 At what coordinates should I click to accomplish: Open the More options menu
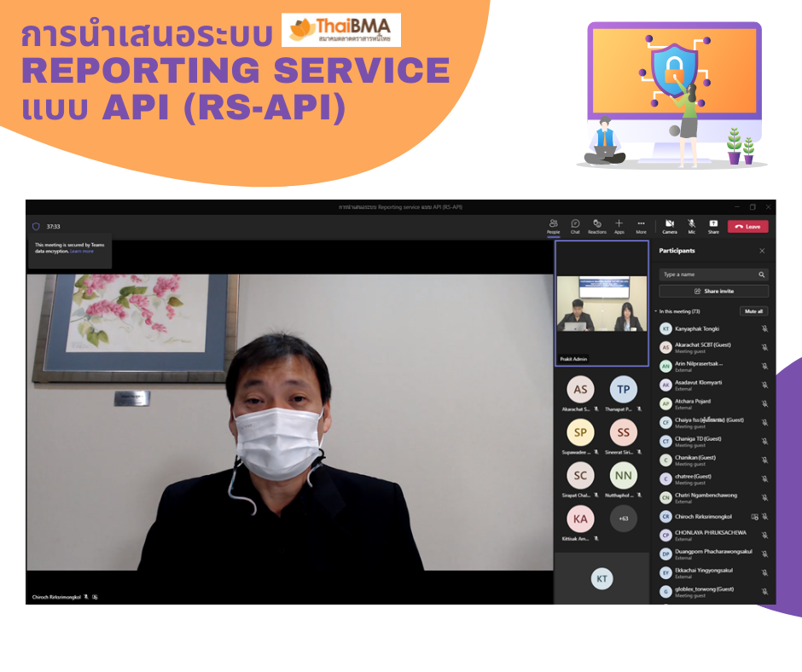(641, 226)
